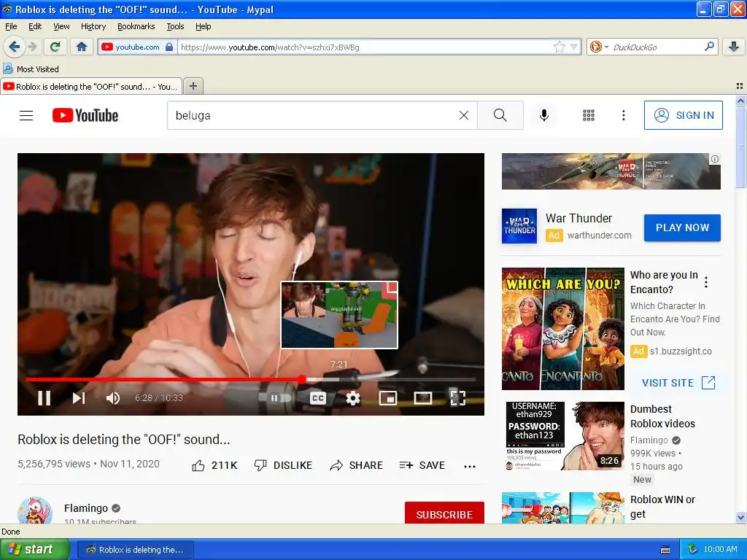The image size is (747, 560).
Task: Open the War Thunder banner ad
Action: pyautogui.click(x=611, y=171)
